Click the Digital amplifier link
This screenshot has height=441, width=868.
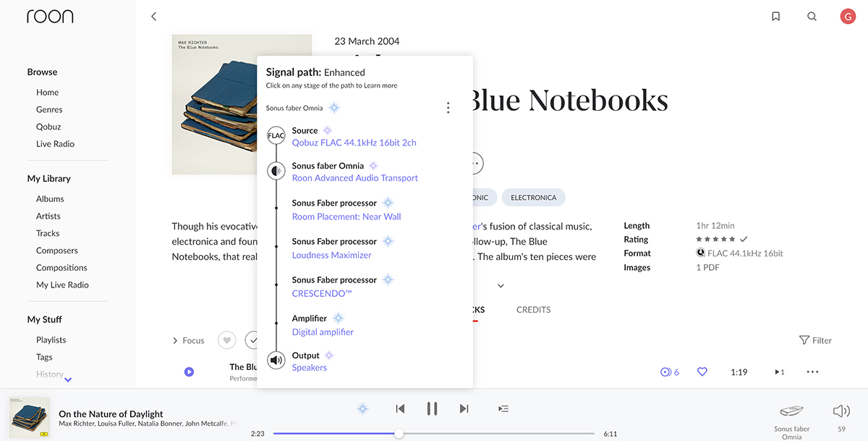coord(323,332)
